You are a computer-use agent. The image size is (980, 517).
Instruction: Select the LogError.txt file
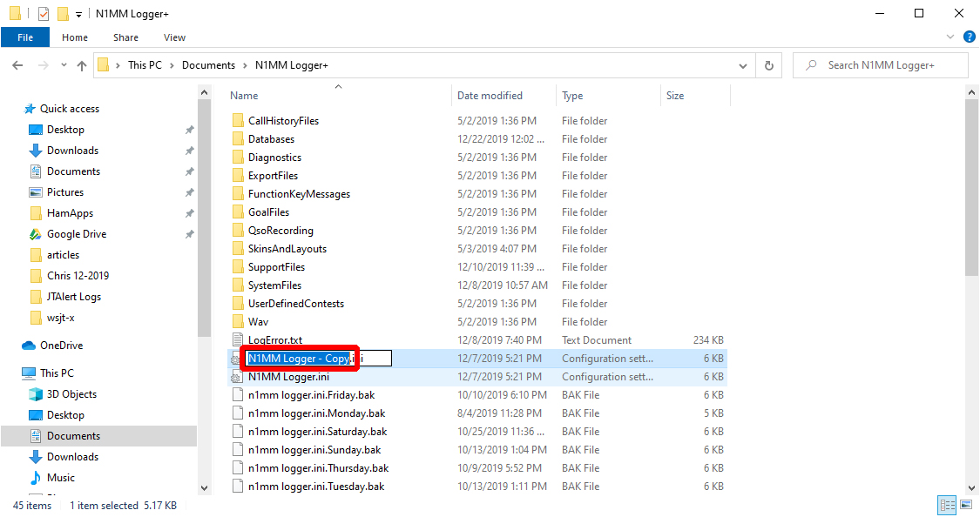coord(275,339)
